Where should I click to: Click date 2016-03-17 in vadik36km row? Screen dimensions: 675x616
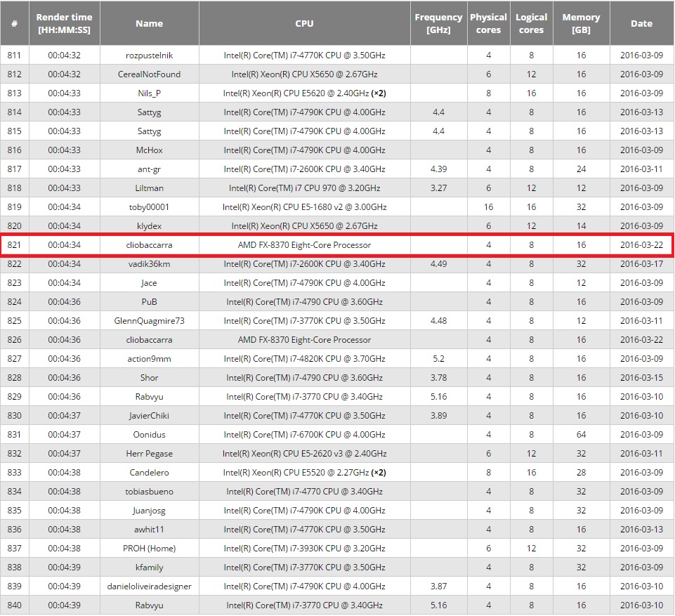(641, 263)
